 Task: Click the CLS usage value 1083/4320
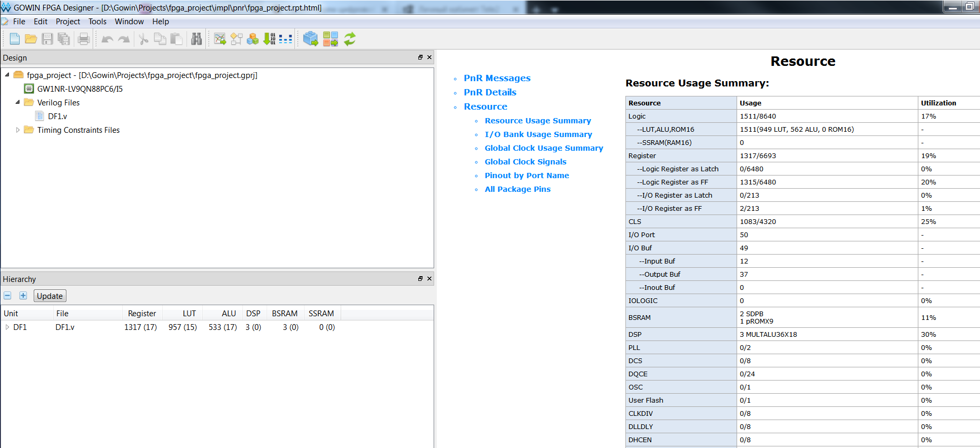(x=758, y=221)
